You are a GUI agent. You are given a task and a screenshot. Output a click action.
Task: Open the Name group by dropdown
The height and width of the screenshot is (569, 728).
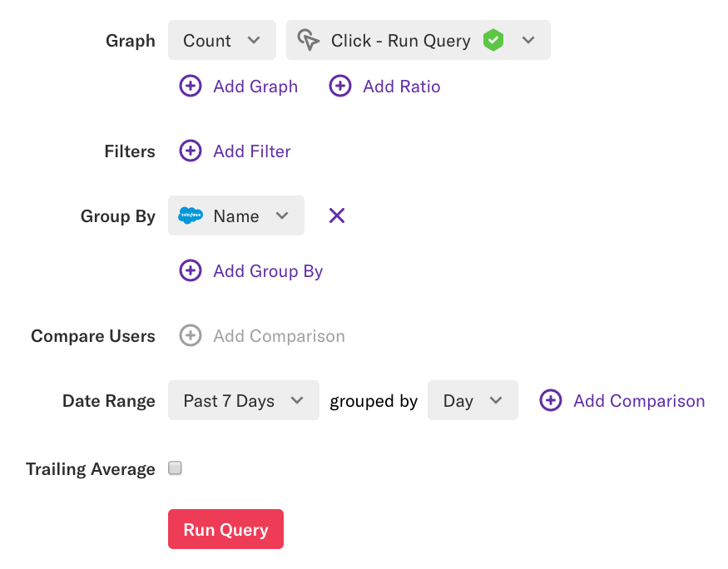point(236,215)
